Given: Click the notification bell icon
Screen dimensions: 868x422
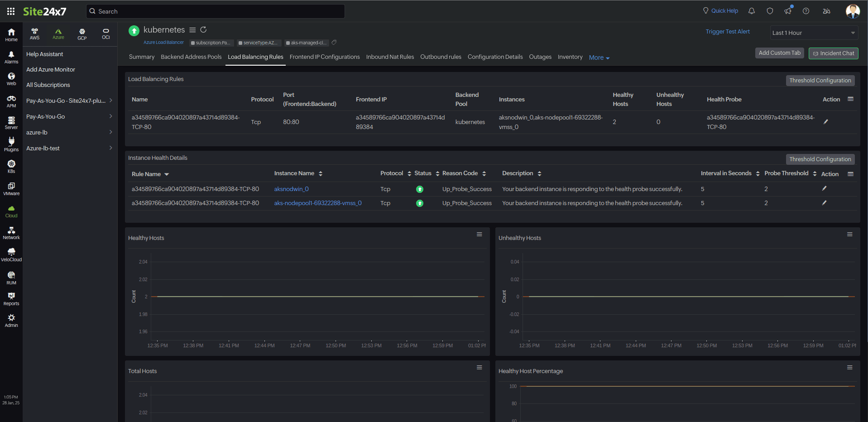Looking at the screenshot, I should coord(751,10).
